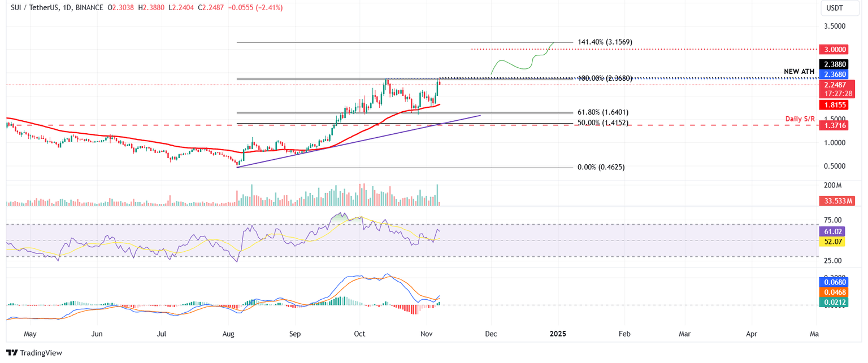Select the Daily S/R level label
Screen dimensions: 868x363
pos(799,119)
